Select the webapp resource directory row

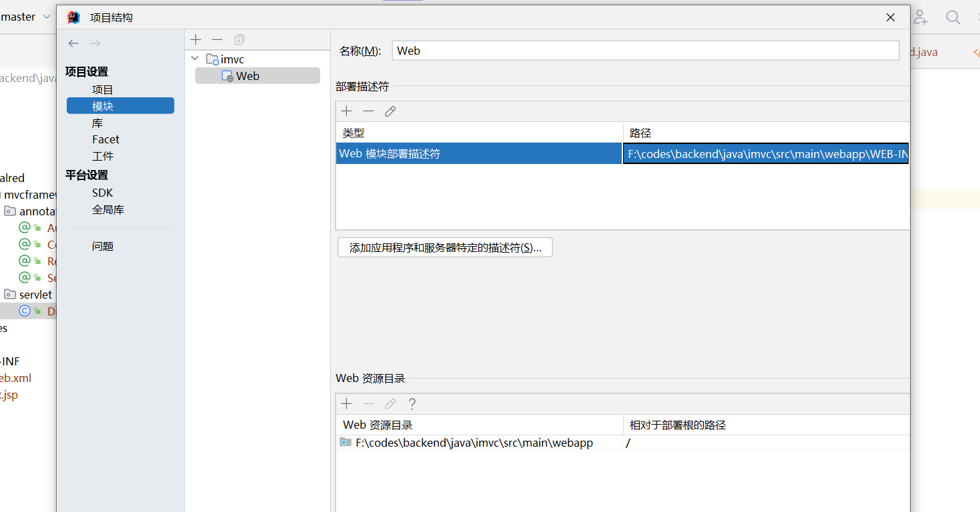pyautogui.click(x=474, y=443)
